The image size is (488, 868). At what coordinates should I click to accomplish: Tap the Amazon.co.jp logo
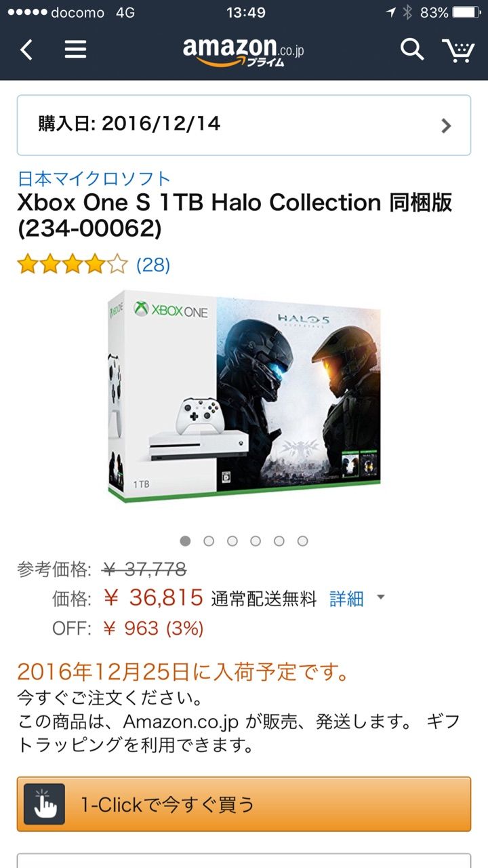point(243,52)
